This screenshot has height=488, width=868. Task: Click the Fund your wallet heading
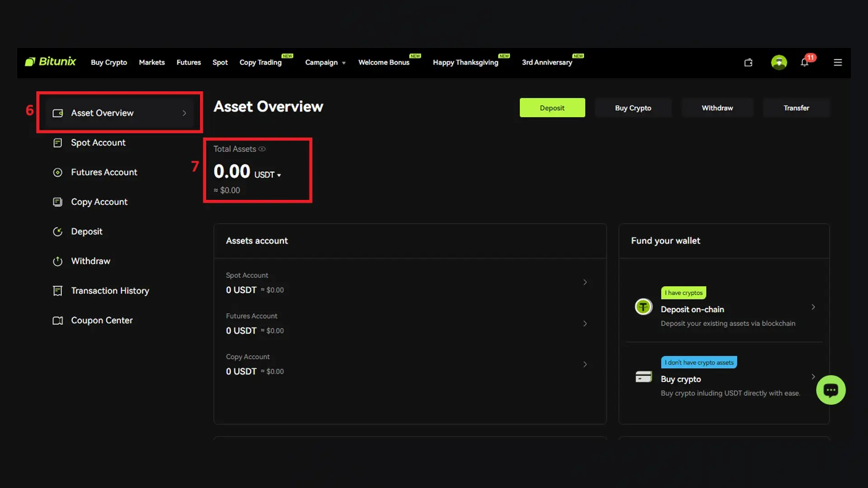click(x=665, y=241)
